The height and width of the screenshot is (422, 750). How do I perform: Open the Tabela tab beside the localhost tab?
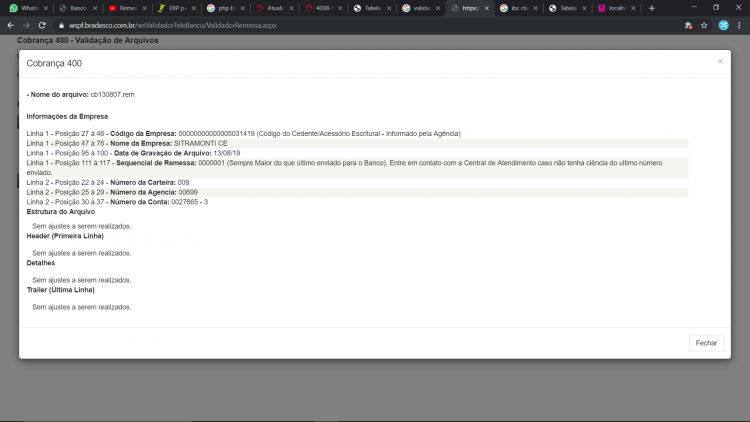564,8
